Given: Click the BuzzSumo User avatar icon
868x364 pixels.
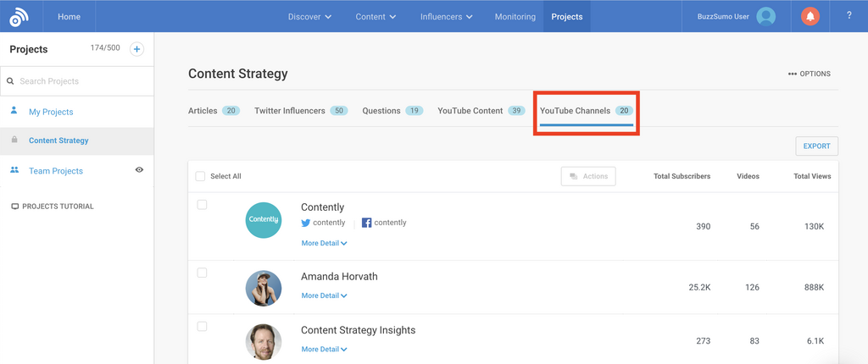Looking at the screenshot, I should [x=766, y=17].
